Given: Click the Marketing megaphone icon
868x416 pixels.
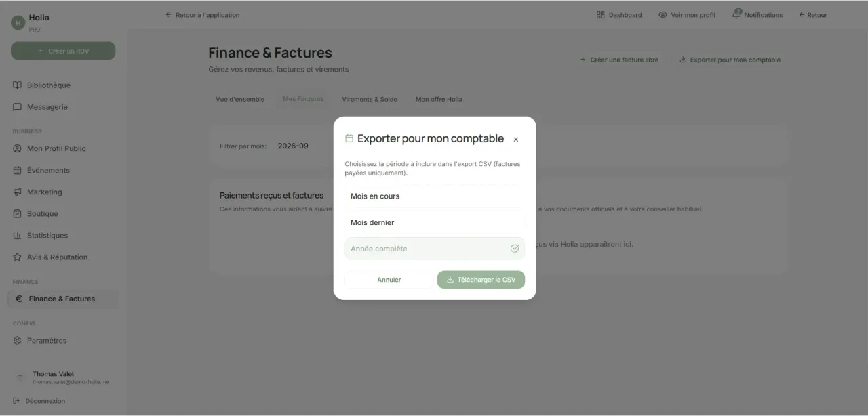Looking at the screenshot, I should pos(18,192).
